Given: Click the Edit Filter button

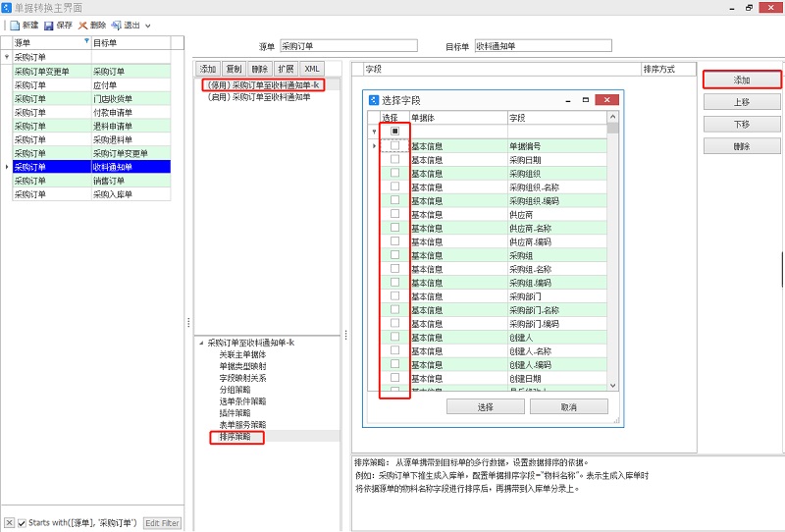Looking at the screenshot, I should (163, 523).
